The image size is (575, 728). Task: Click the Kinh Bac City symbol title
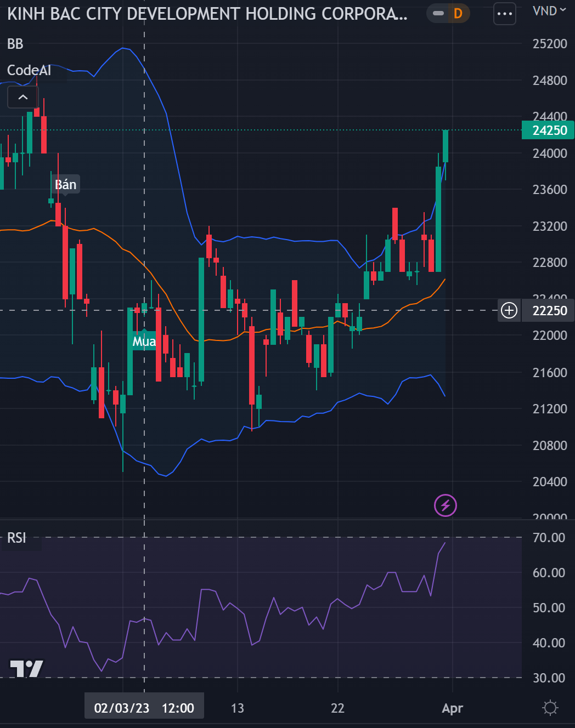[207, 14]
